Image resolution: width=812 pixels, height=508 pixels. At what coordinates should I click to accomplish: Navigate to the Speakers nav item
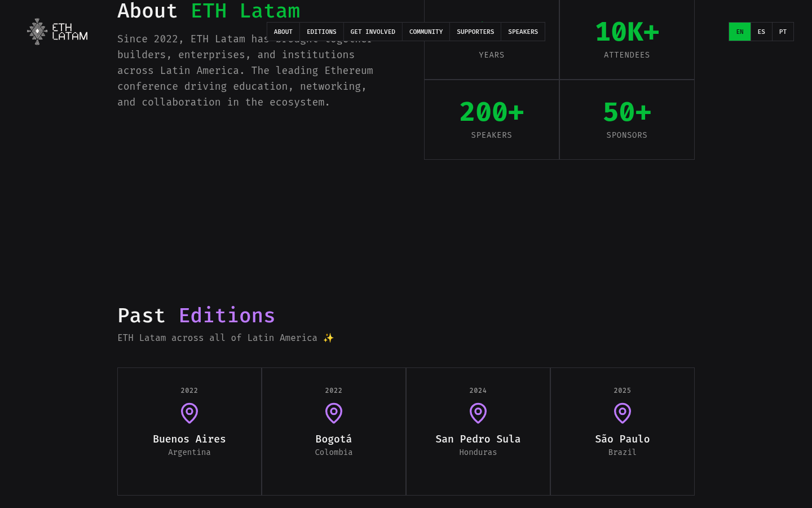click(x=523, y=32)
